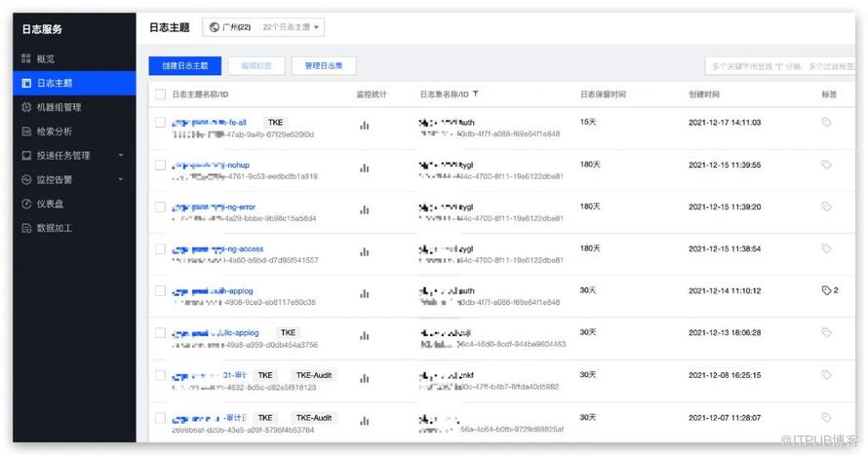
Task: Click the TKE-Audit tag in the 2021-12-08 row
Action: [314, 375]
